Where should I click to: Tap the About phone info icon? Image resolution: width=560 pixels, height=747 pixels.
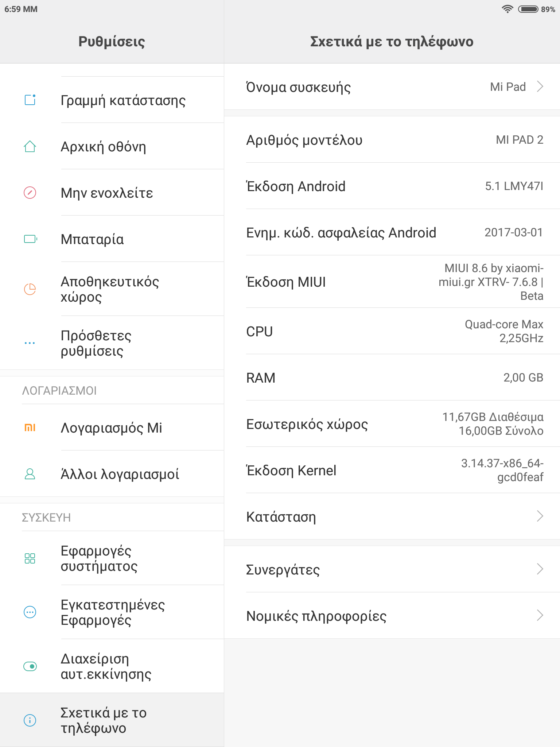[x=30, y=720]
